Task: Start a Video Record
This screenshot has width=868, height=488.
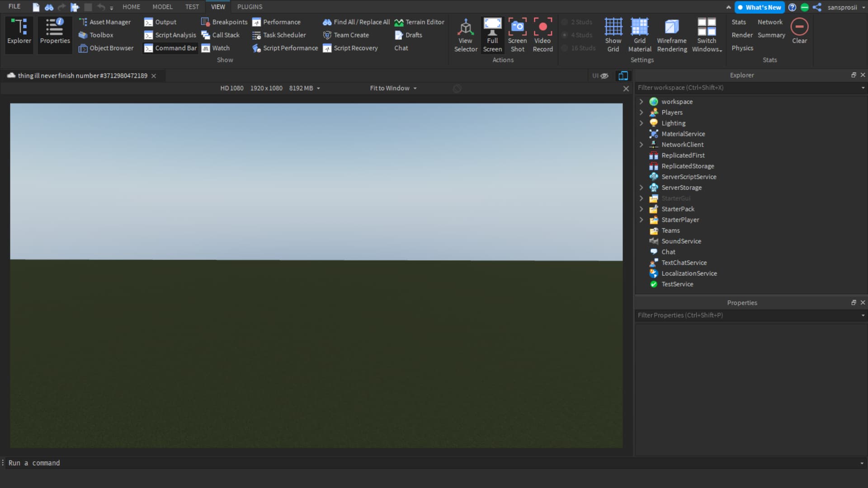Action: [x=542, y=35]
